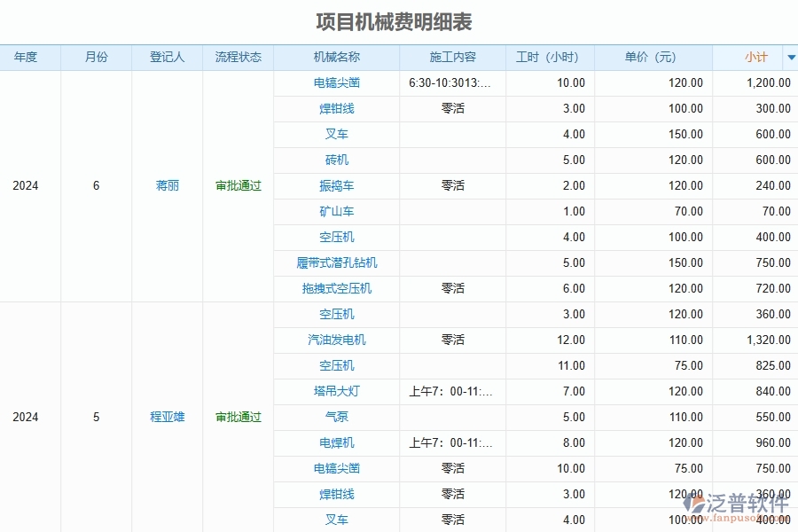Click the first 审批通过 status link

click(x=237, y=186)
